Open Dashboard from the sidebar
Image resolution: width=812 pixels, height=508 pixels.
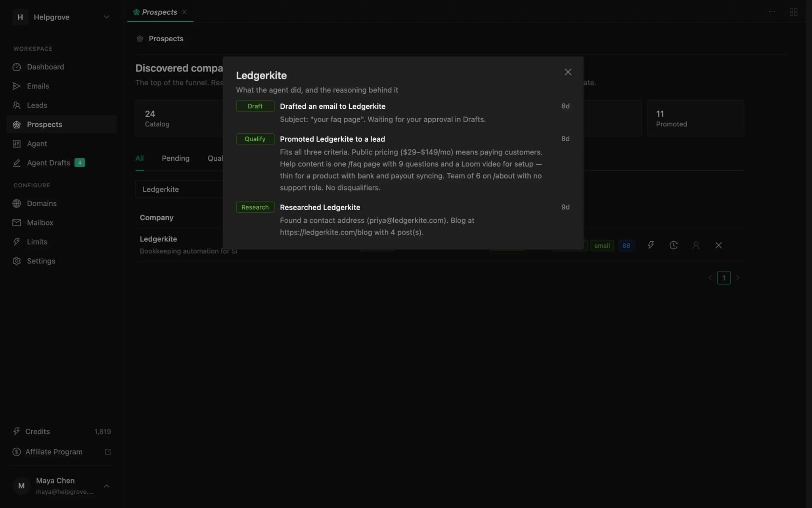62,67
